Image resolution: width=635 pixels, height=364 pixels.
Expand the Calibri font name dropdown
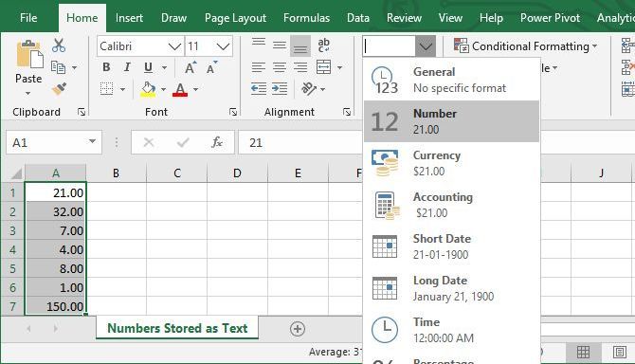174,46
